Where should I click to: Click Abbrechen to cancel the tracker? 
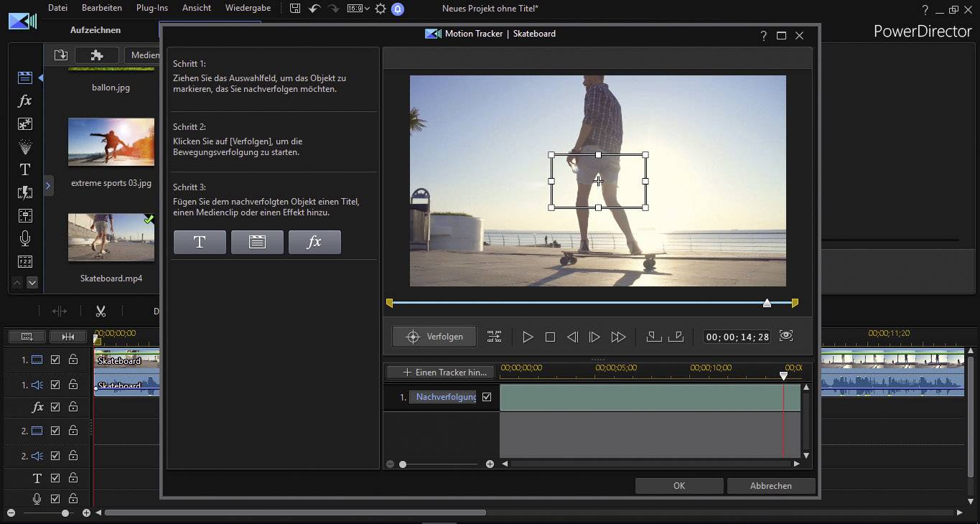(x=770, y=486)
